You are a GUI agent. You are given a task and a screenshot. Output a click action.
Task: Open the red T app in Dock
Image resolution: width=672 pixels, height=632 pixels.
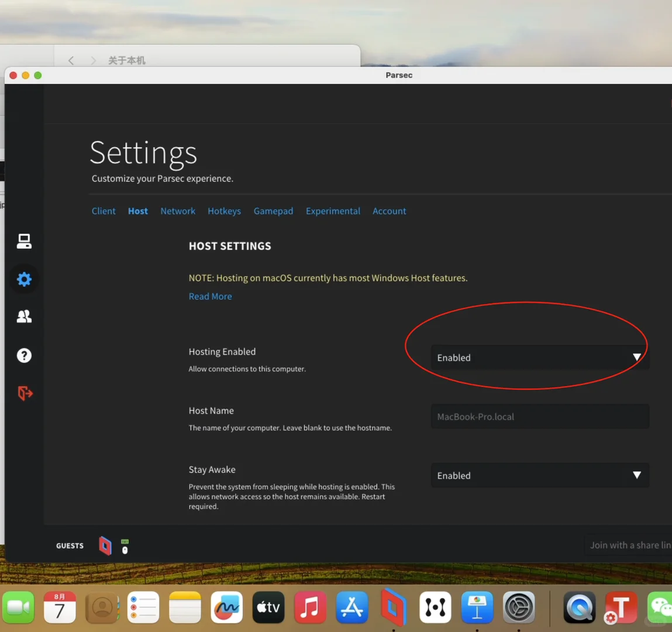pos(621,607)
